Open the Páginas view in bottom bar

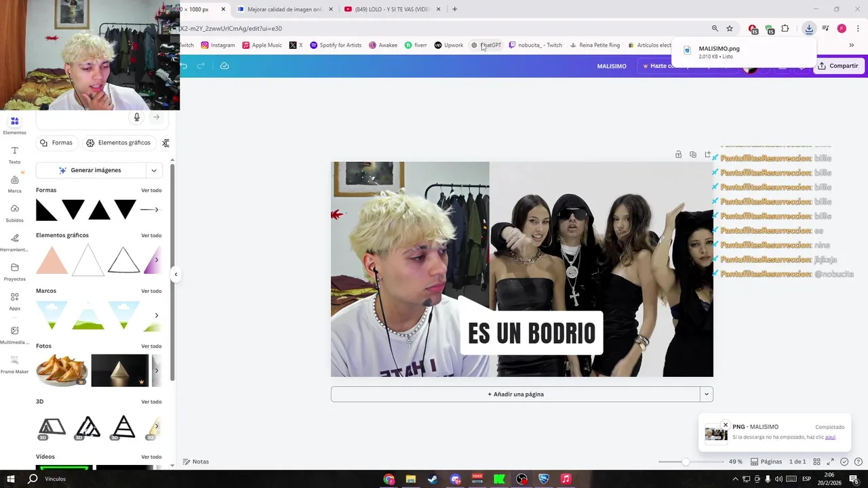click(766, 462)
